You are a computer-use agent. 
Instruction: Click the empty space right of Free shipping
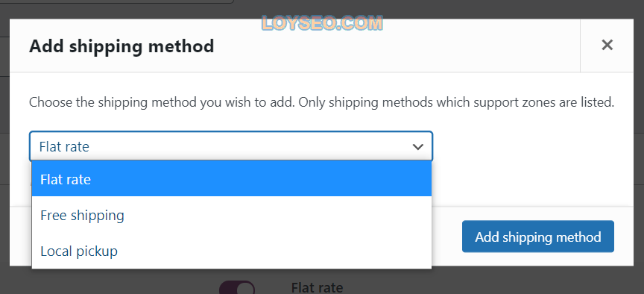click(277, 215)
